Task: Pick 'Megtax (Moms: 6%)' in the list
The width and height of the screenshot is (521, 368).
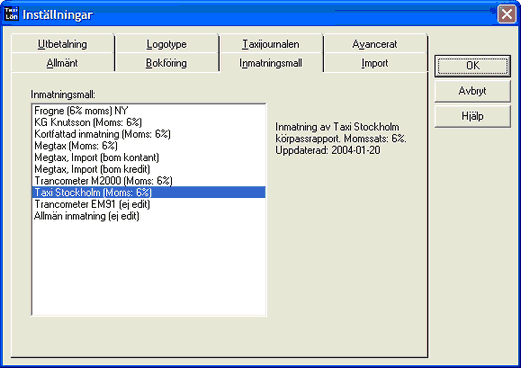Action: click(x=149, y=146)
